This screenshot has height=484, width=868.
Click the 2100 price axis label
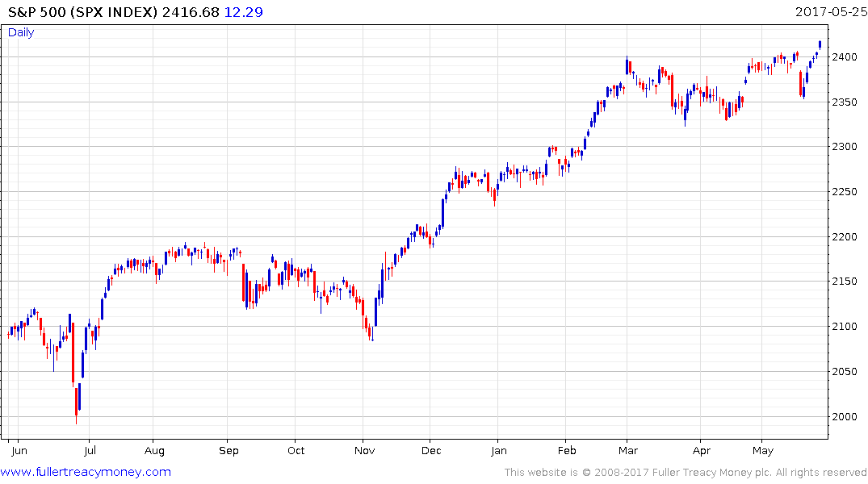tap(845, 327)
